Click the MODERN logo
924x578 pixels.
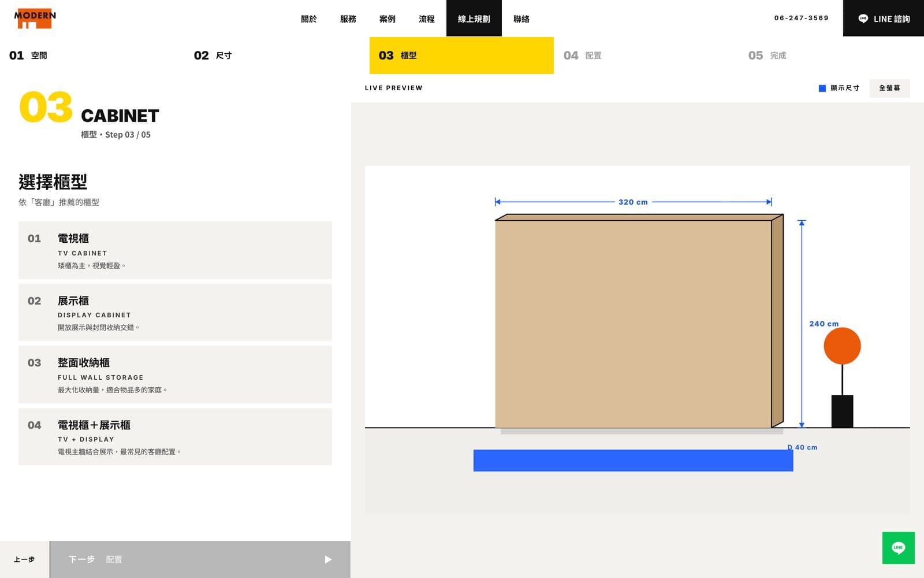35,18
